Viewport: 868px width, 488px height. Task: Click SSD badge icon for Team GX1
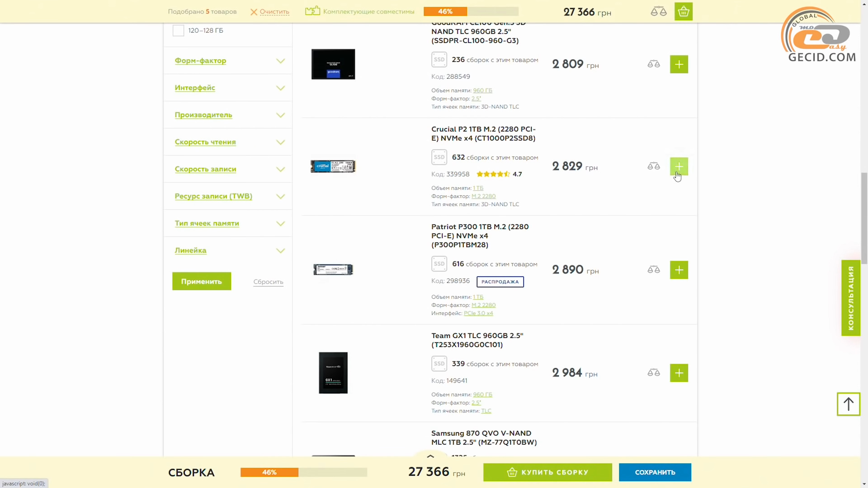(x=439, y=364)
